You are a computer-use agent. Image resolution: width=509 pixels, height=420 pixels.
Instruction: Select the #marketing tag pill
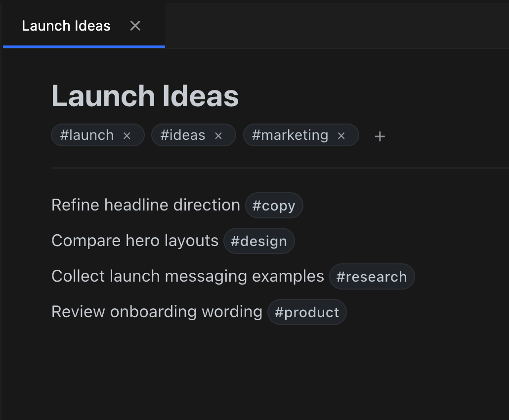[x=289, y=134]
